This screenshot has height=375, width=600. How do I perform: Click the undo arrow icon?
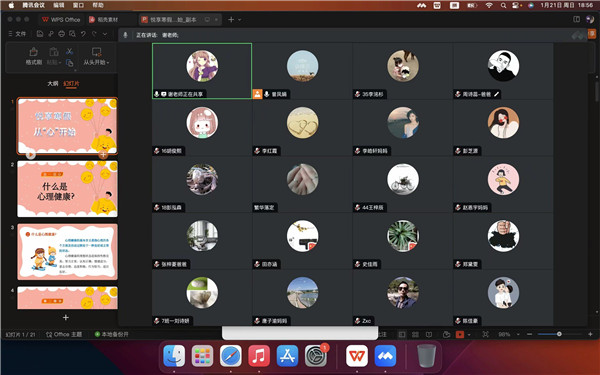tap(83, 34)
